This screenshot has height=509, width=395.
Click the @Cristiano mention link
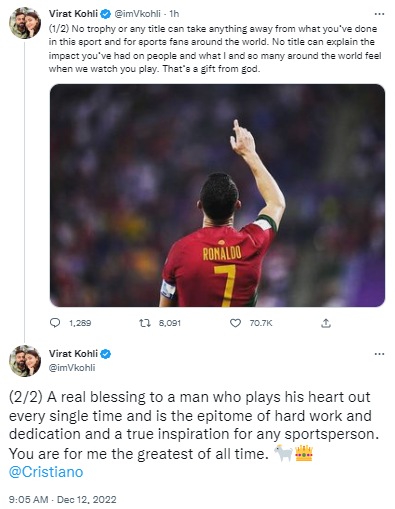[46, 472]
